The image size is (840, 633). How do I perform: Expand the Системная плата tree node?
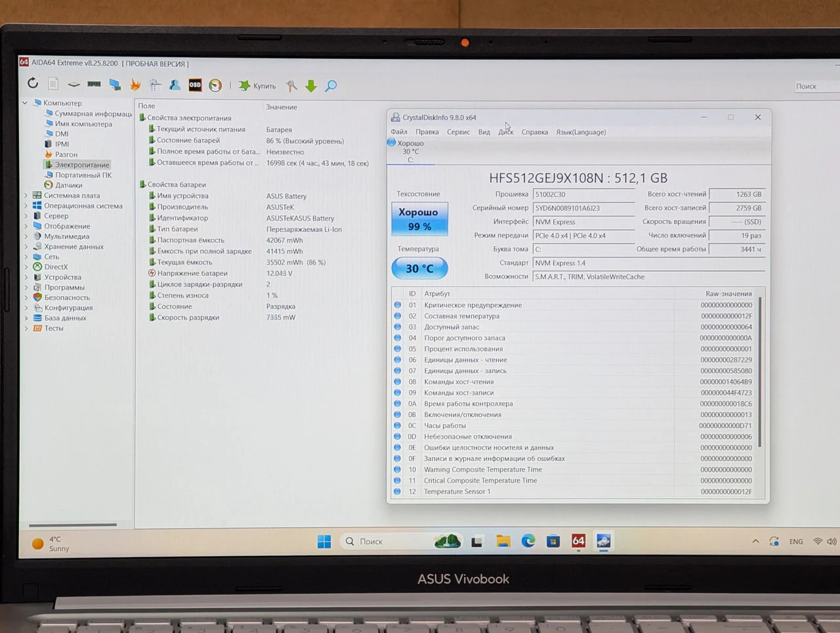click(x=26, y=196)
